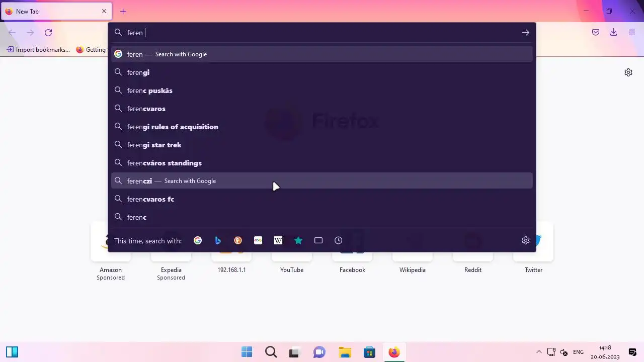Screen dimensions: 644x362
Task: Open search settings gear in dropdown
Action: (526, 241)
